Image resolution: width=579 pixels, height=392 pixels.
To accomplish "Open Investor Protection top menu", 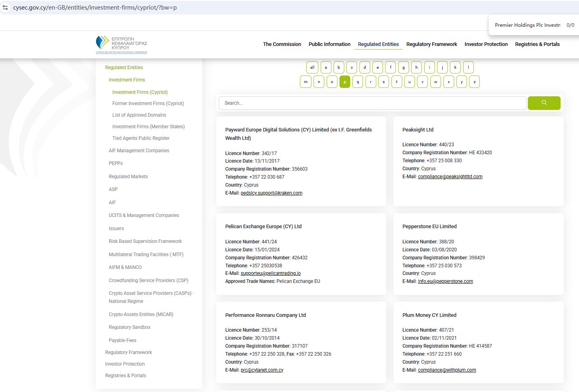I will coord(486,44).
